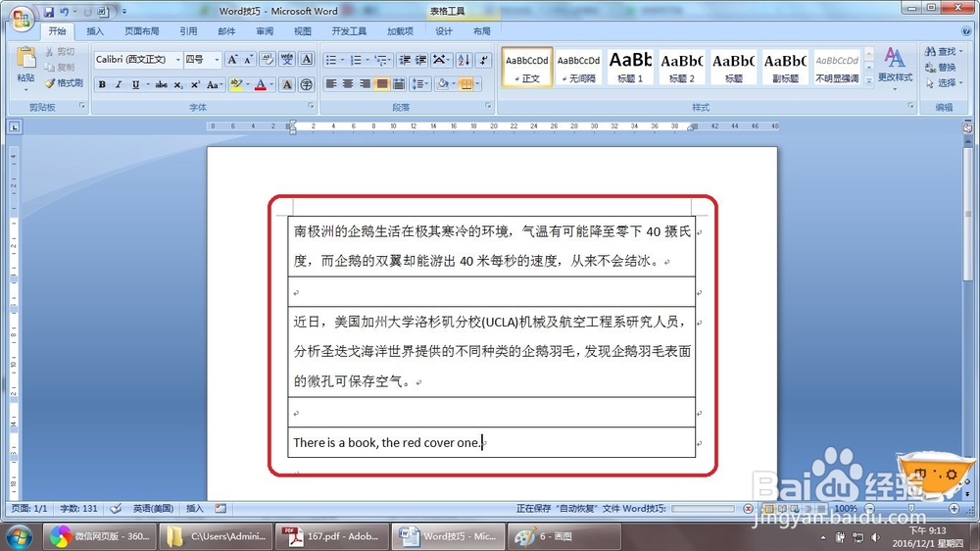Toggle Italic formatting
The width and height of the screenshot is (980, 551).
(x=119, y=84)
